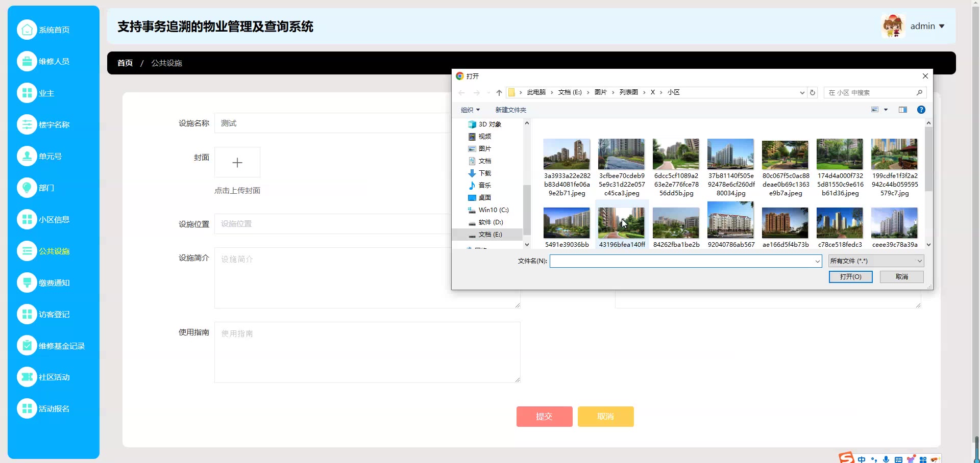Viewport: 980px width, 463px height.
Task: Select 公共设施 in the sidebar menu
Action: (x=54, y=251)
